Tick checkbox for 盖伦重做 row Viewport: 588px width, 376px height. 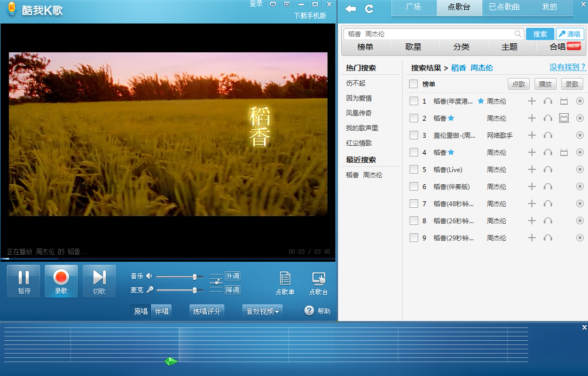(x=413, y=135)
